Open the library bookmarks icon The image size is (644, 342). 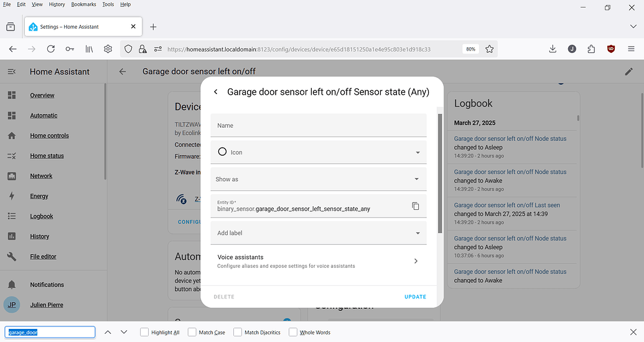click(89, 49)
